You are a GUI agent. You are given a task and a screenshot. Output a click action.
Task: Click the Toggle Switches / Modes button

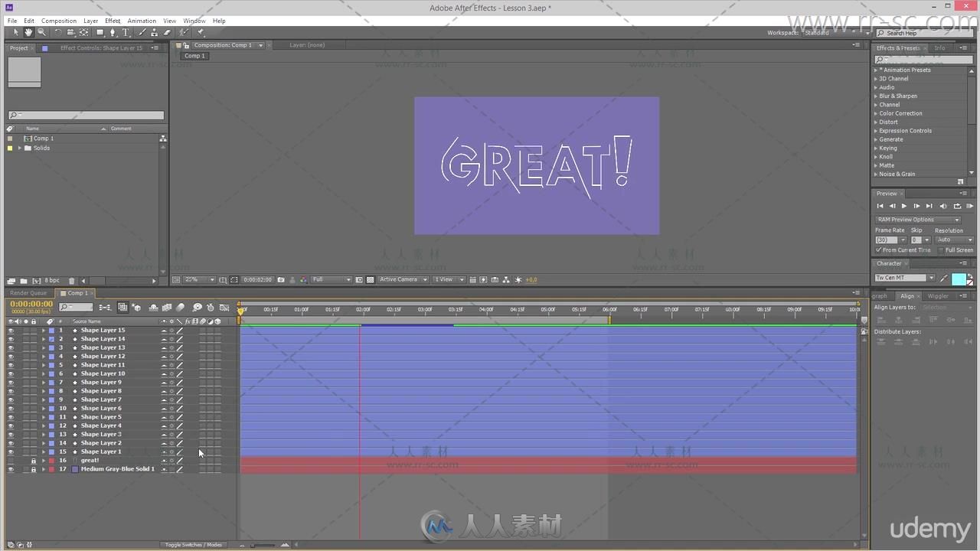click(194, 545)
